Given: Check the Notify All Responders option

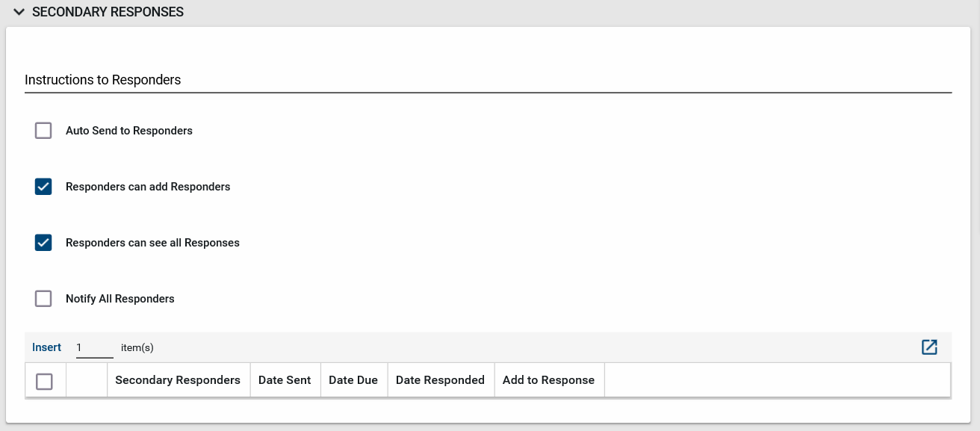Looking at the screenshot, I should point(43,298).
